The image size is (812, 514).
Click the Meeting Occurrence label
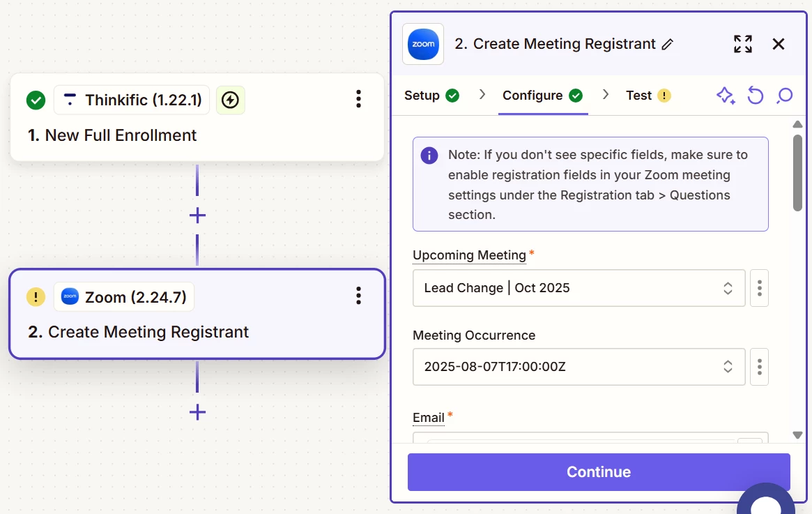[x=474, y=335]
